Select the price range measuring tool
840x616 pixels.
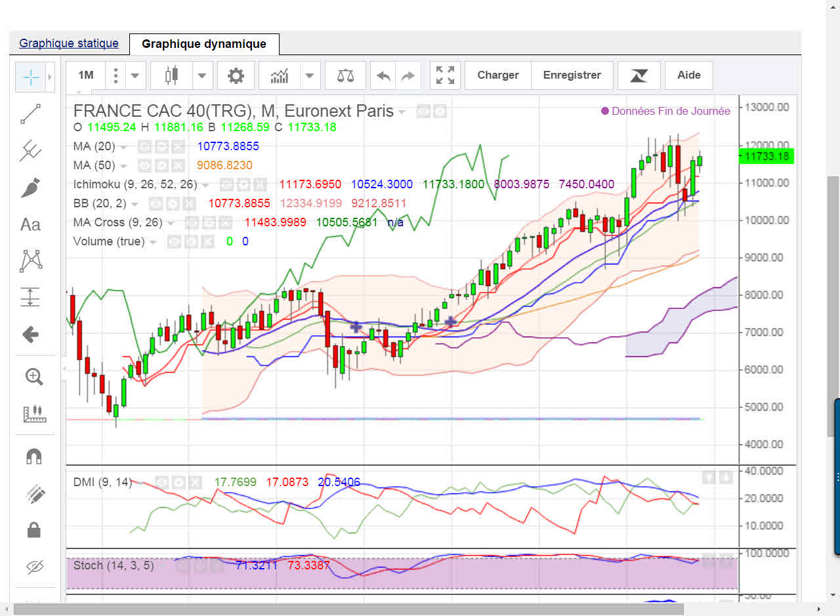pos(30,297)
